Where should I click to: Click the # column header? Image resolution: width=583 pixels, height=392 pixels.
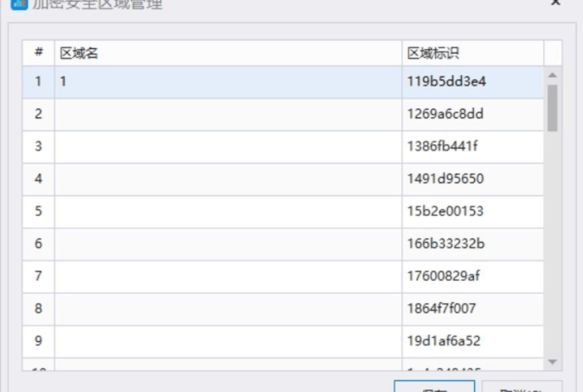pos(38,53)
